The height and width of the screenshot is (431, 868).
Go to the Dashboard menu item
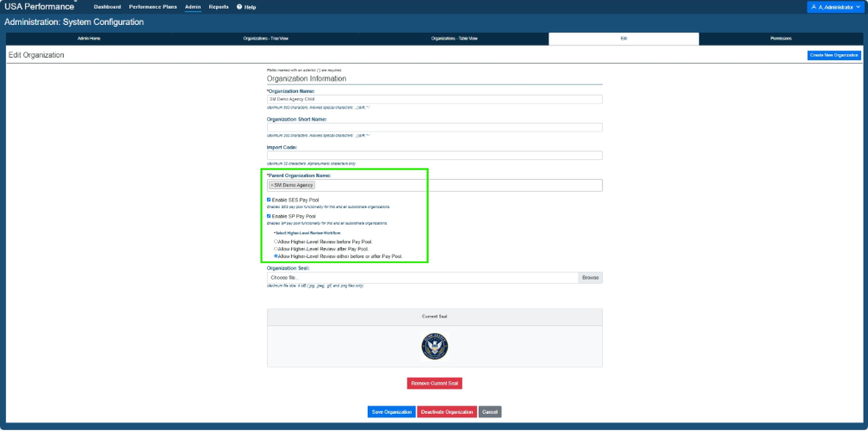click(x=108, y=7)
